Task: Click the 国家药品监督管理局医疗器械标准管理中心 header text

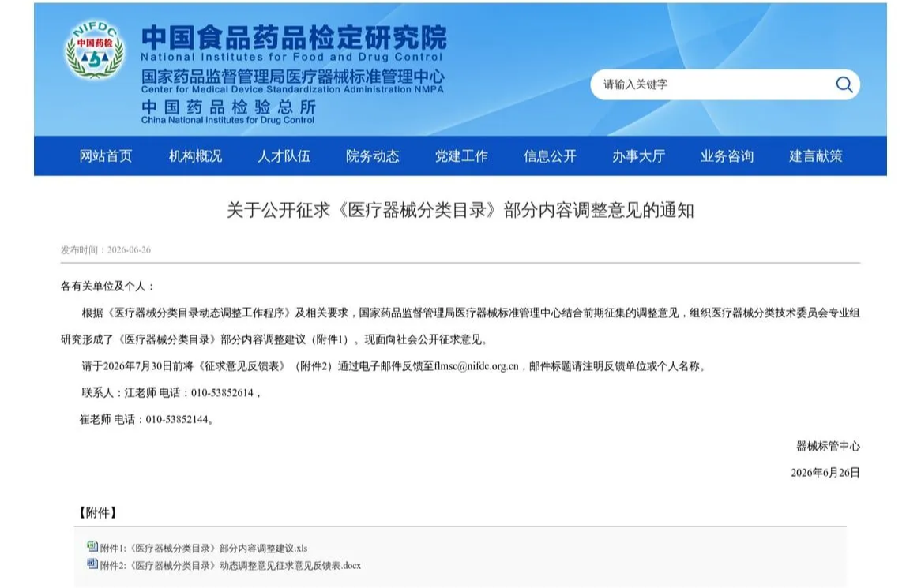Action: 292,77
